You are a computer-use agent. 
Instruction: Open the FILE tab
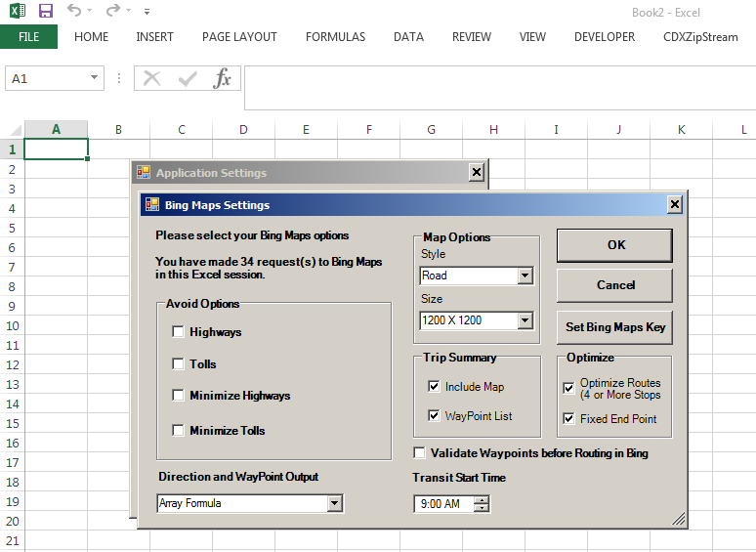[29, 37]
